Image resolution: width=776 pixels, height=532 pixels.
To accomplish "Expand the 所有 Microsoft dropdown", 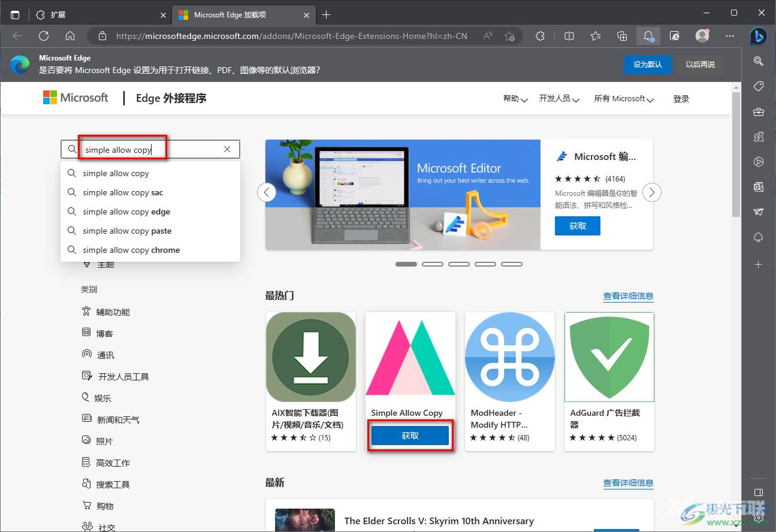I will [x=624, y=99].
